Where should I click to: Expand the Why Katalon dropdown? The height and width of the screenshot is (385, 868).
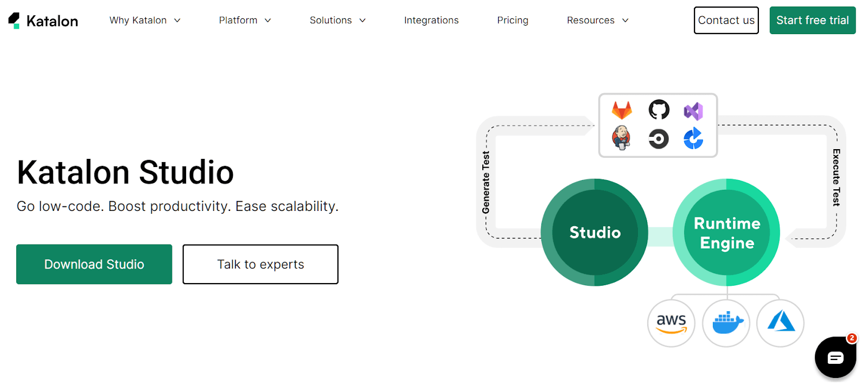145,21
